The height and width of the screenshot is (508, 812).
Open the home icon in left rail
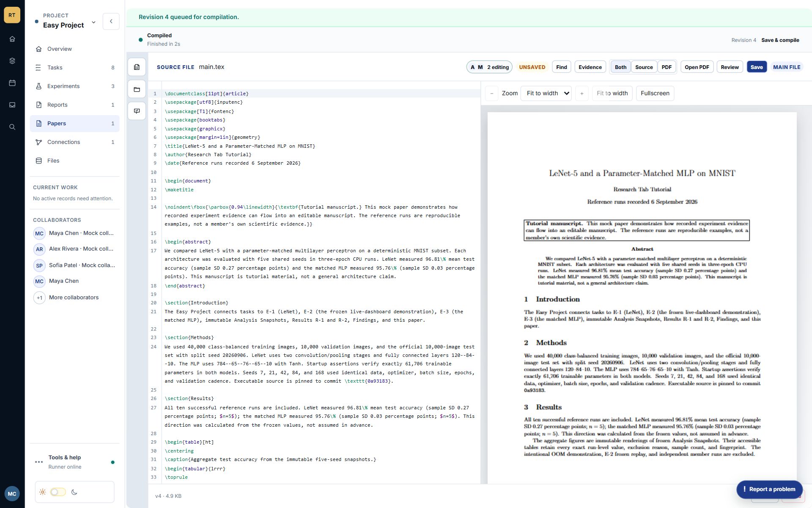[12, 39]
